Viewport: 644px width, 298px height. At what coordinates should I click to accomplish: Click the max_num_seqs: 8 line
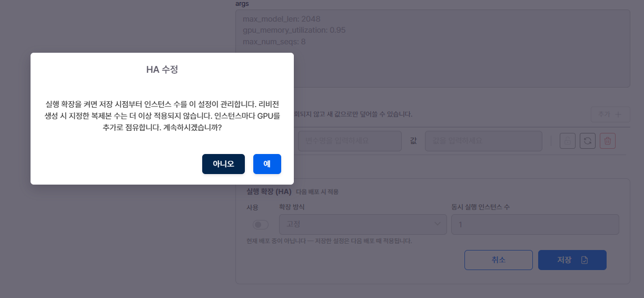pos(274,42)
